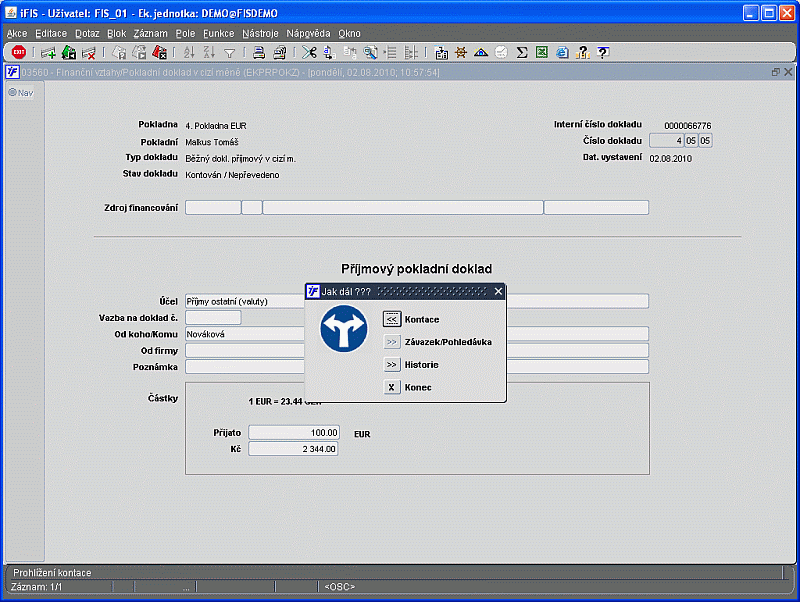
Task: Close the inner form window EKPRPOKZ
Action: click(788, 72)
